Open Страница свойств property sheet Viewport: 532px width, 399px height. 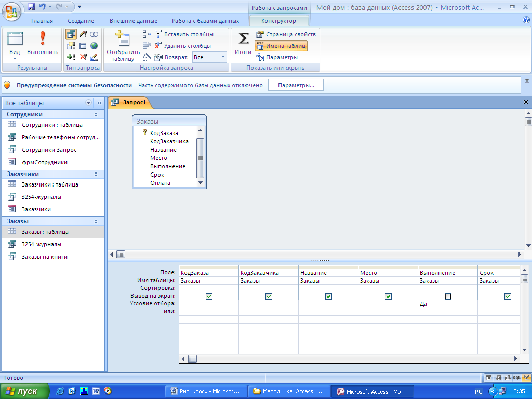[x=286, y=34]
